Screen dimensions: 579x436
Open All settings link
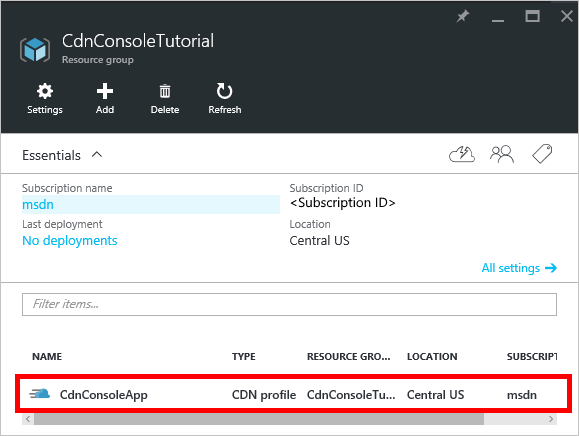519,268
